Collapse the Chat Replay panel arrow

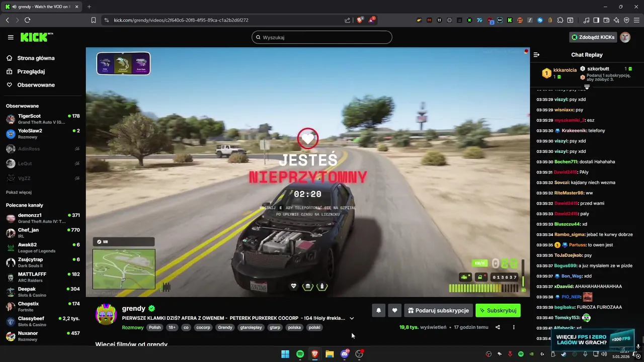pos(536,55)
